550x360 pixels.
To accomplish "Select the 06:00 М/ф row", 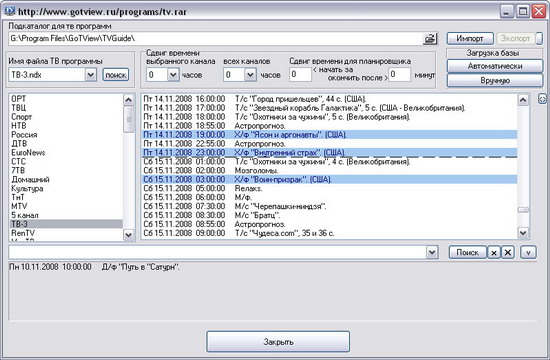I will [x=330, y=197].
